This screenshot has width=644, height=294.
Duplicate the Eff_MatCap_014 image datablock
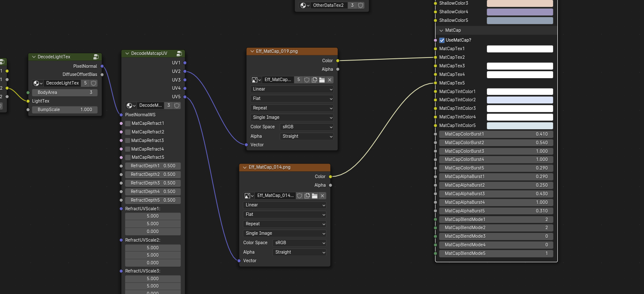click(x=307, y=196)
